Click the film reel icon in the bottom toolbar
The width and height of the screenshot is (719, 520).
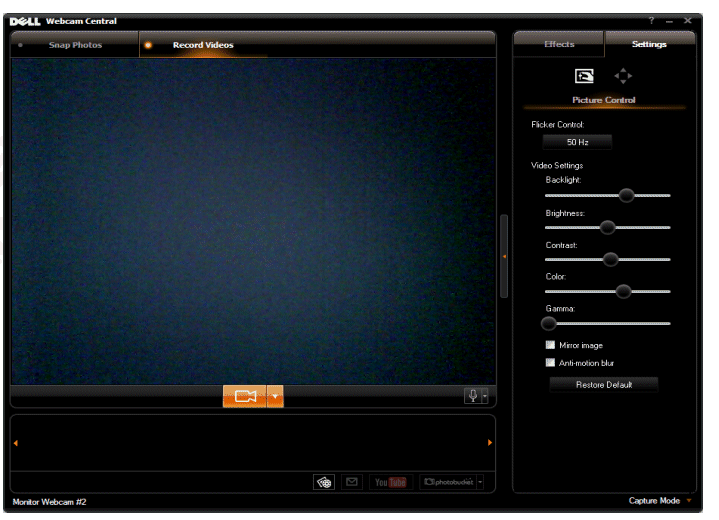324,482
